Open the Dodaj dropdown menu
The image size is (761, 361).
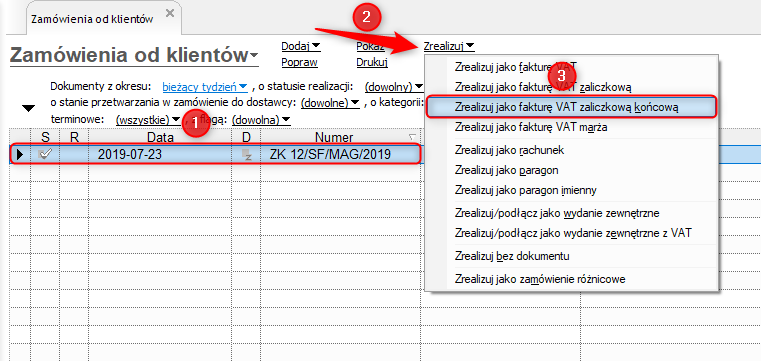pyautogui.click(x=301, y=46)
